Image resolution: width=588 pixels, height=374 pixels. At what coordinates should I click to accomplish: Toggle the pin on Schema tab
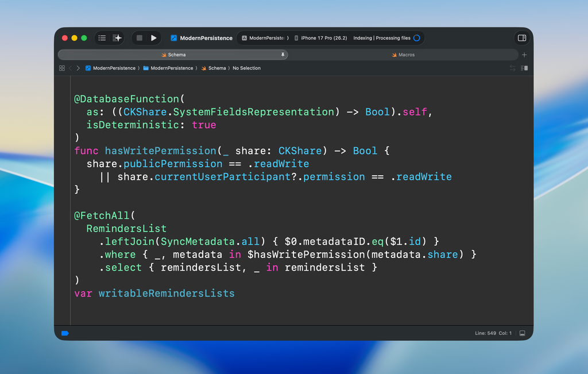pyautogui.click(x=282, y=55)
